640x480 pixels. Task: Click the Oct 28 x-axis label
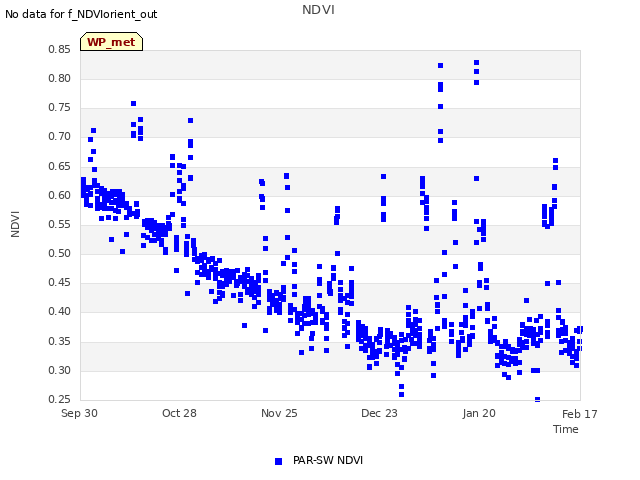click(x=179, y=413)
